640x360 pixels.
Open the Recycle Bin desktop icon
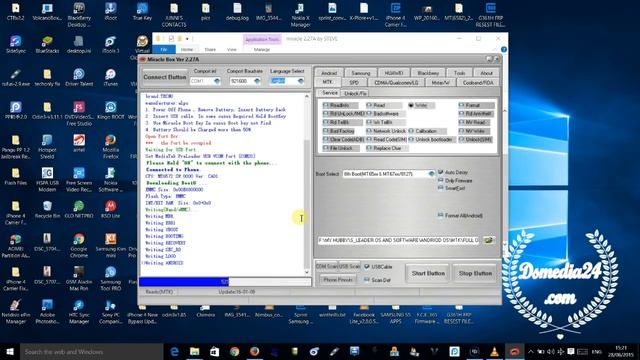tap(47, 209)
